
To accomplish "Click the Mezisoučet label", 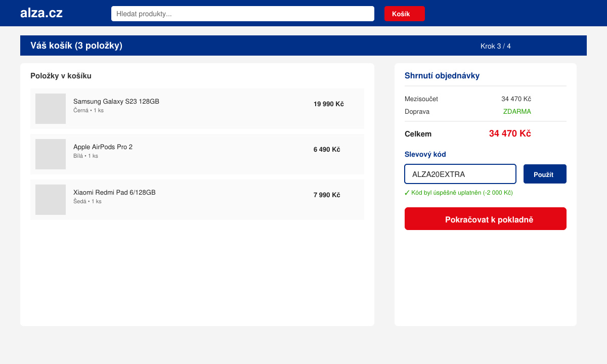I will [x=421, y=99].
